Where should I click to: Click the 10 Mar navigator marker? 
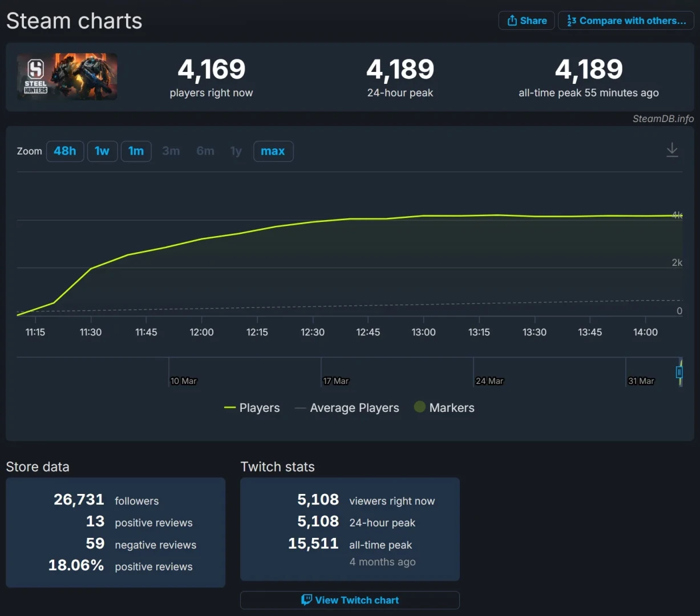coord(183,381)
